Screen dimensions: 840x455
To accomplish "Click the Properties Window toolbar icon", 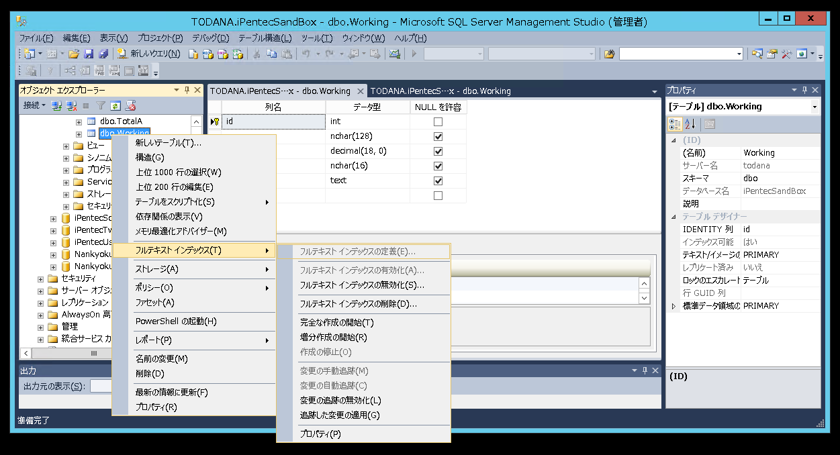I will click(x=772, y=54).
